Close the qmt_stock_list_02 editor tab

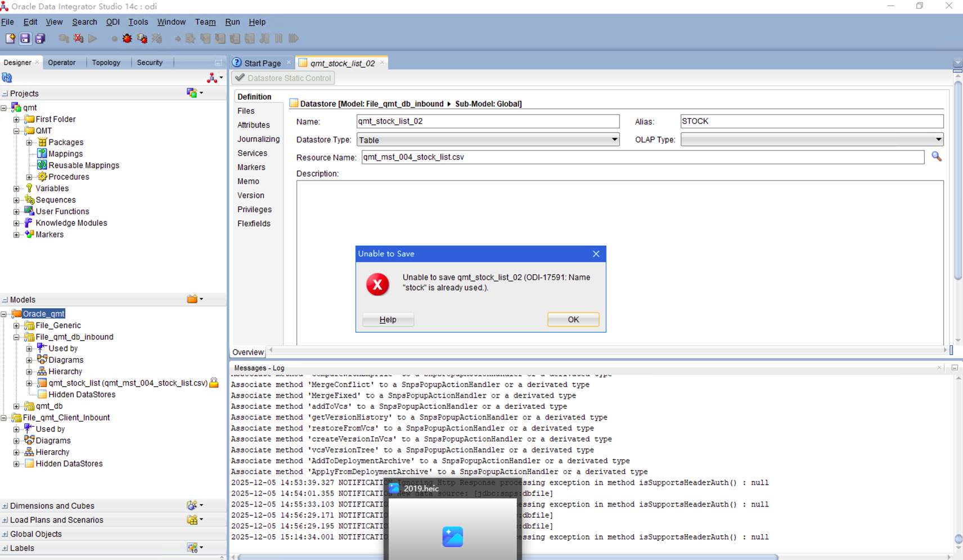382,62
